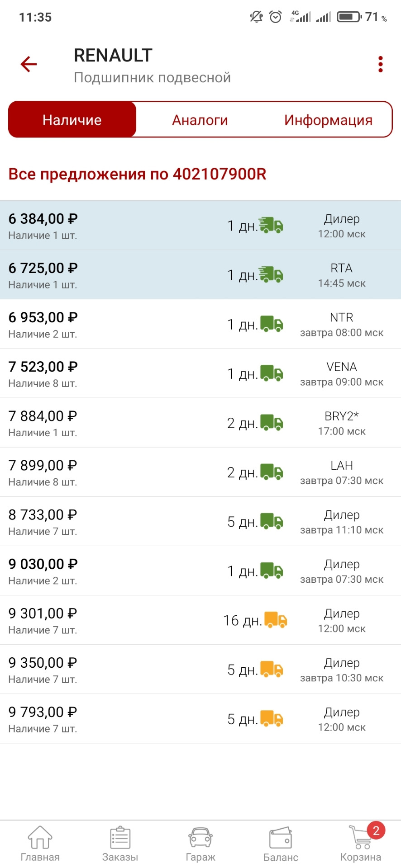
Task: Switch to the Аналоги tab
Action: (x=200, y=120)
